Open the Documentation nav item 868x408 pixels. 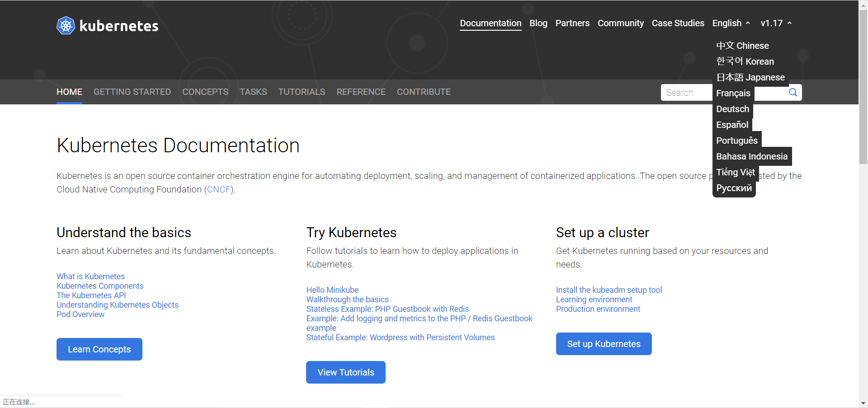point(491,23)
